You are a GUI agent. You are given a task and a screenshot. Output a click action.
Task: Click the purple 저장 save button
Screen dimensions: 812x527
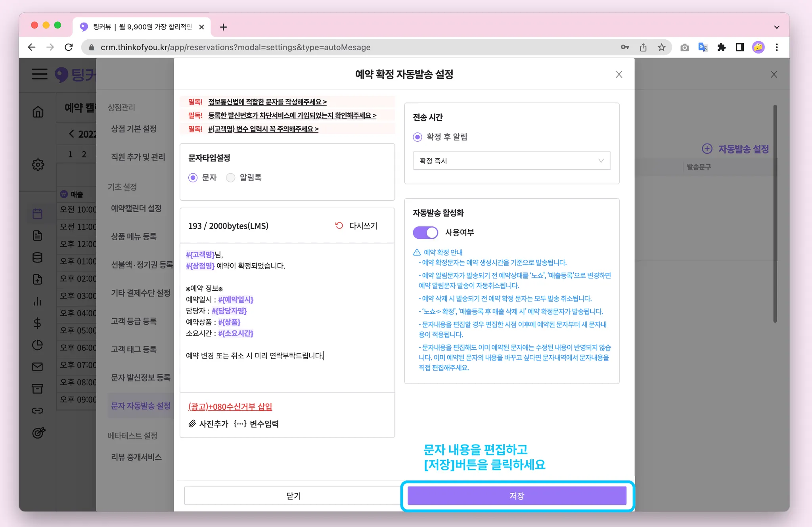[517, 496]
